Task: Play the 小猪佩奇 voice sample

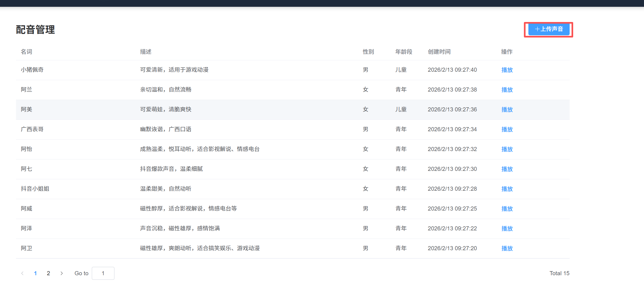Action: (507, 70)
